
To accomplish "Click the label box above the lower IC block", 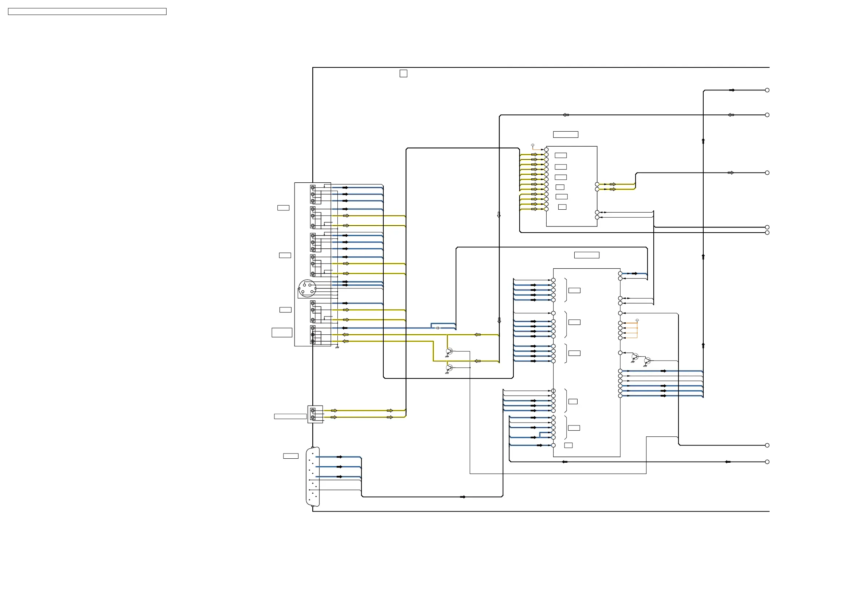I will (586, 255).
